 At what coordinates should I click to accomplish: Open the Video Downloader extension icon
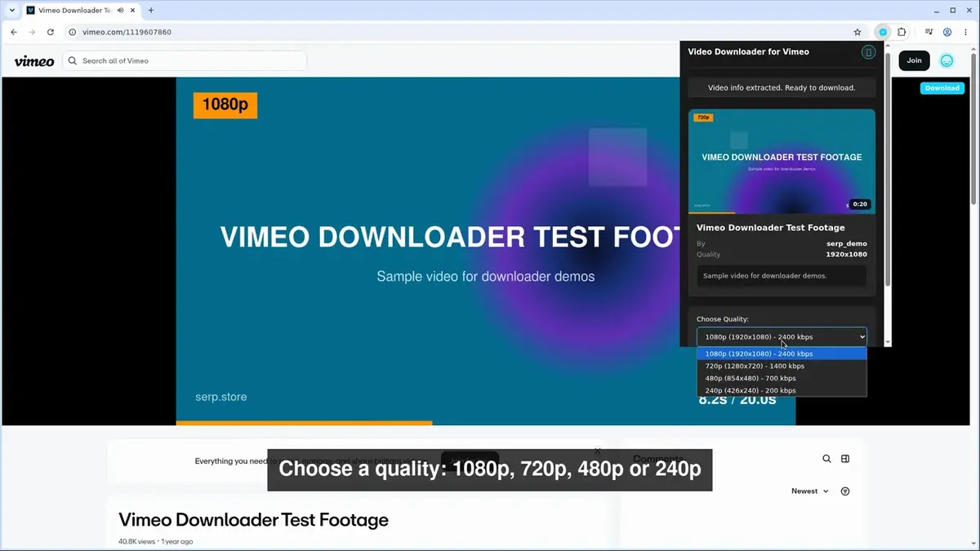883,32
